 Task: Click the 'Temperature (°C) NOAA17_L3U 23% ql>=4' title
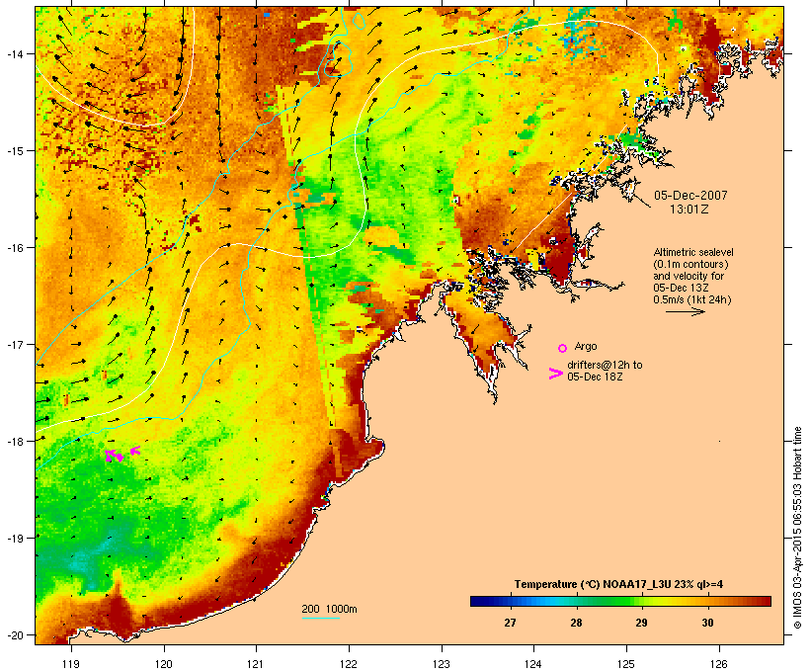[619, 585]
